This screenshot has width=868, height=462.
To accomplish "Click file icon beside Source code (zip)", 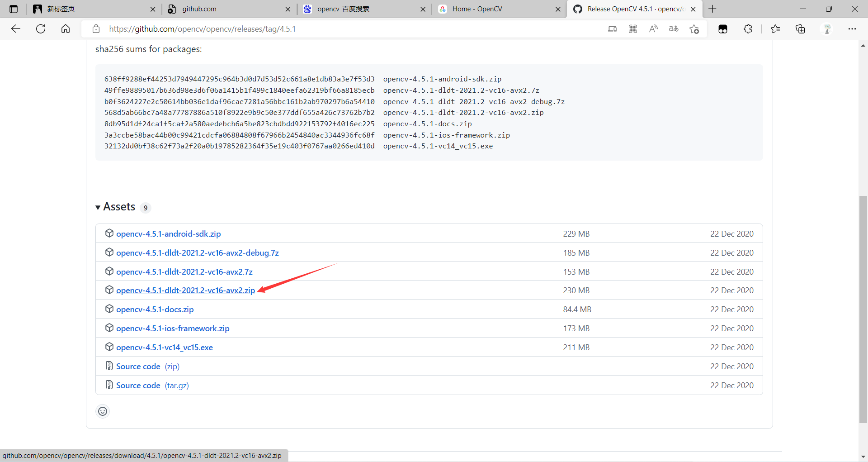I will tap(109, 366).
